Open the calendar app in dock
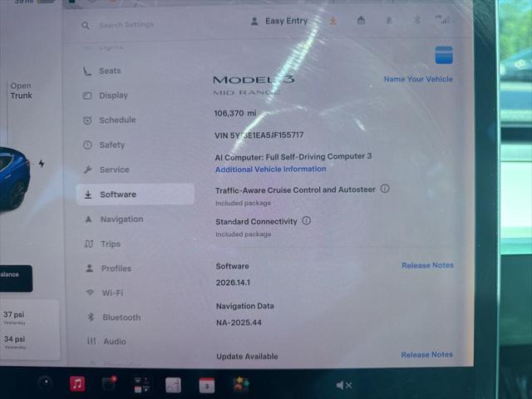The height and width of the screenshot is (399, 532). coord(207,386)
